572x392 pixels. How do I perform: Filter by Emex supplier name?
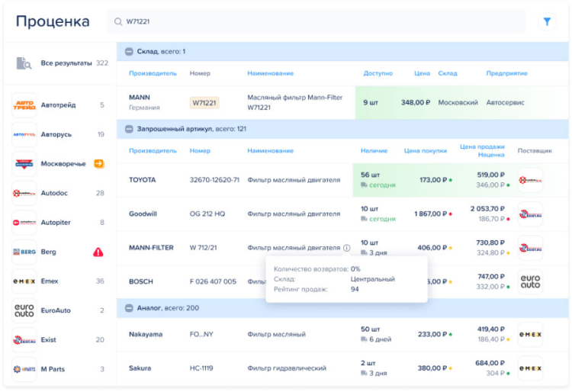50,281
